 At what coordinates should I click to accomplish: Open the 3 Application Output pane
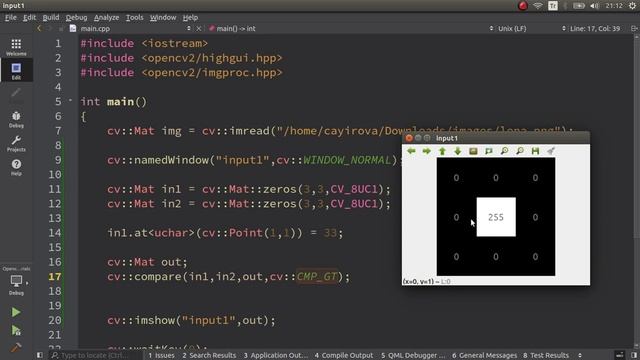[x=276, y=355]
